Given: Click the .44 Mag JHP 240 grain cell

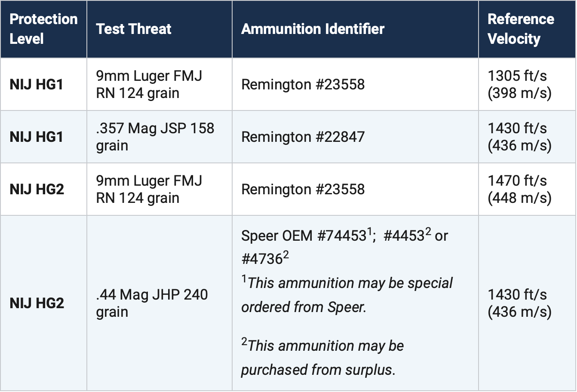Looking at the screenshot, I should coord(152,303).
